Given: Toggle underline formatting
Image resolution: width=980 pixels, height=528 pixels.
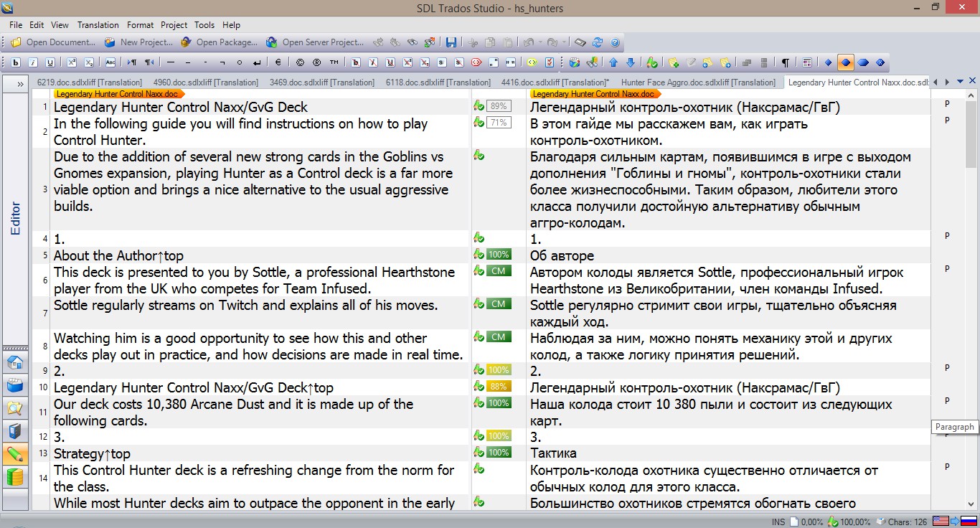Looking at the screenshot, I should pyautogui.click(x=50, y=62).
